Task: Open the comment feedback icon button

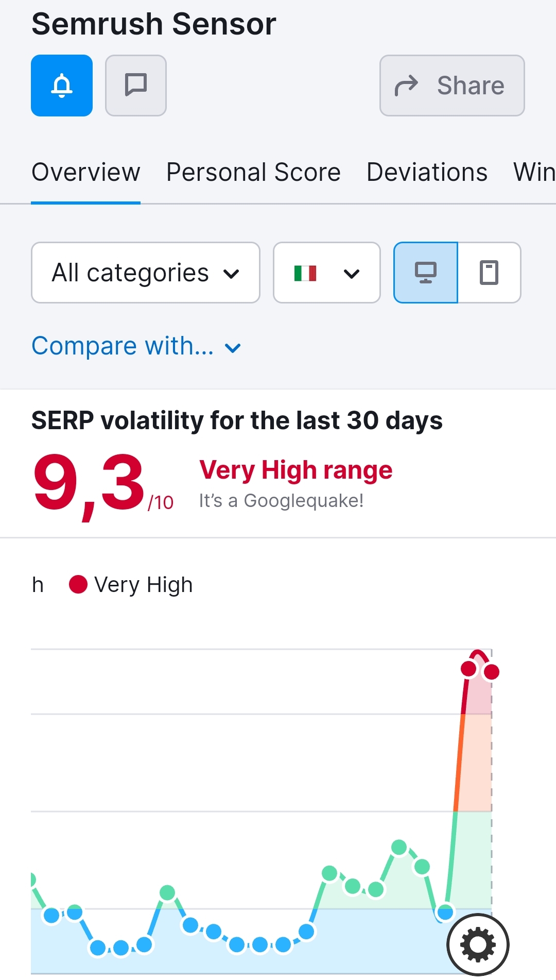Action: (136, 86)
